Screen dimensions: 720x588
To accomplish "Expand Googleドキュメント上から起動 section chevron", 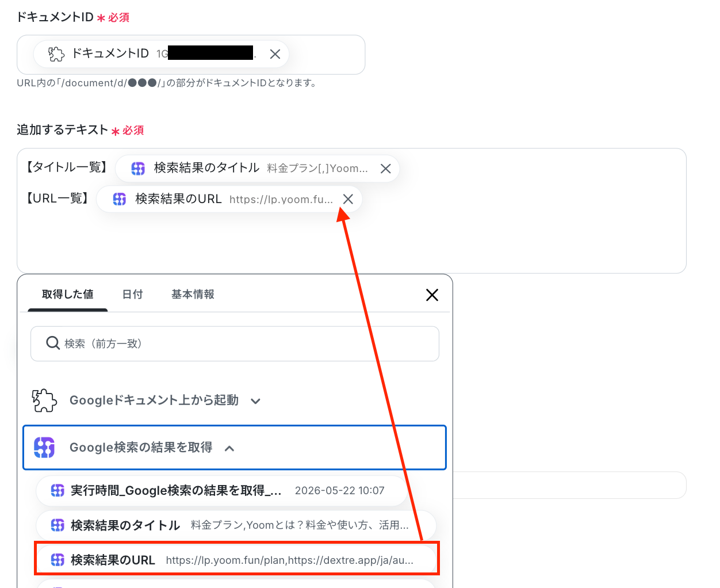I will [x=256, y=401].
